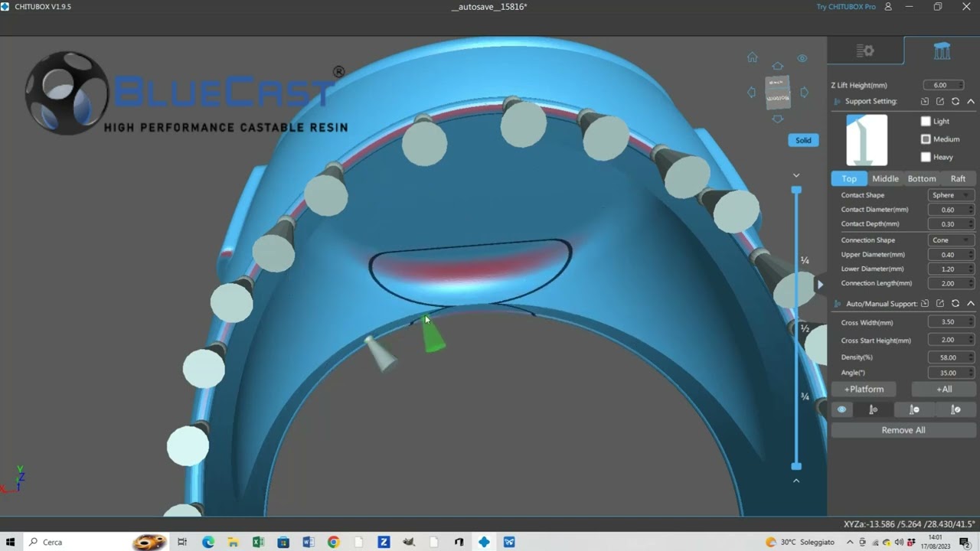Import a Support Setting profile
This screenshot has height=551, width=980.
(x=925, y=101)
